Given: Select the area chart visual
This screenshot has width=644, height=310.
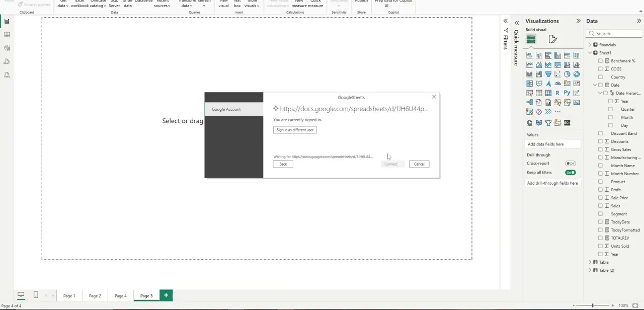Looking at the screenshot, I should click(539, 65).
